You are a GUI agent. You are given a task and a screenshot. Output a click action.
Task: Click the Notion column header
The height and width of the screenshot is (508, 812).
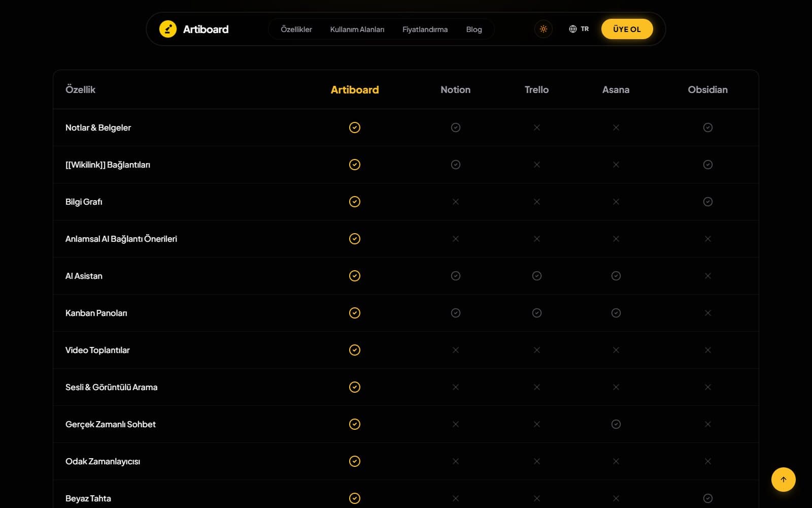pos(456,89)
